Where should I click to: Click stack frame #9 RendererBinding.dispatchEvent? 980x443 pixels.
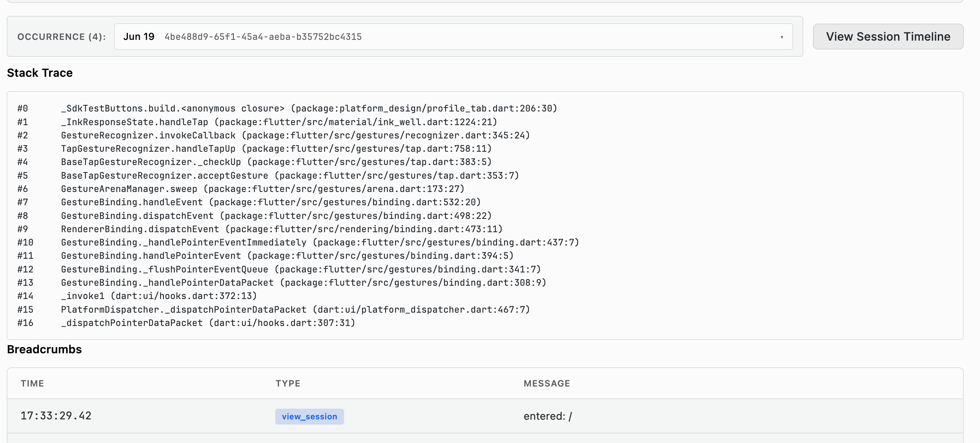260,229
